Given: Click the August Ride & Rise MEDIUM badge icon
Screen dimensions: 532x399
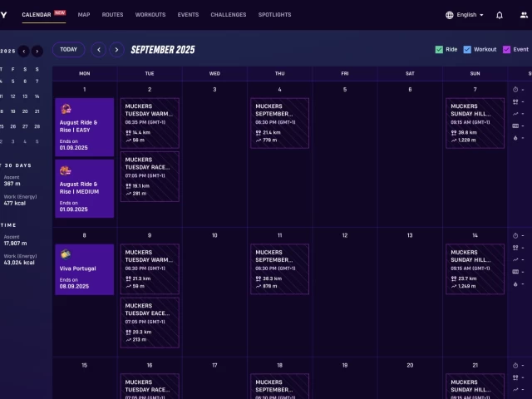Looking at the screenshot, I should coord(66,170).
